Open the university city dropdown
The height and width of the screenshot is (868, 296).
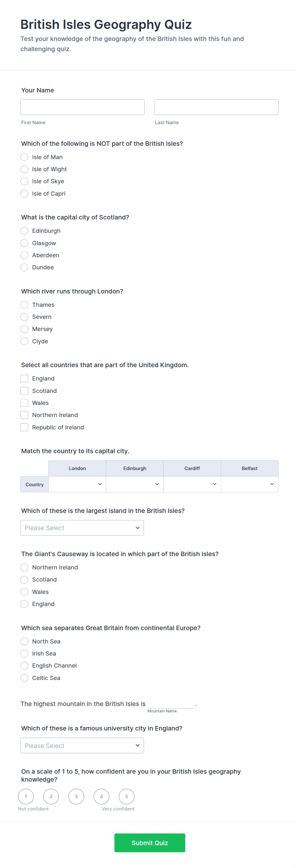coord(82,746)
